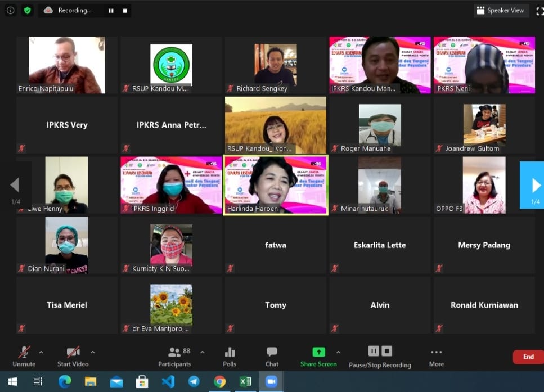This screenshot has height=392, width=544.
Task: Pause the recording in top bar
Action: click(111, 11)
